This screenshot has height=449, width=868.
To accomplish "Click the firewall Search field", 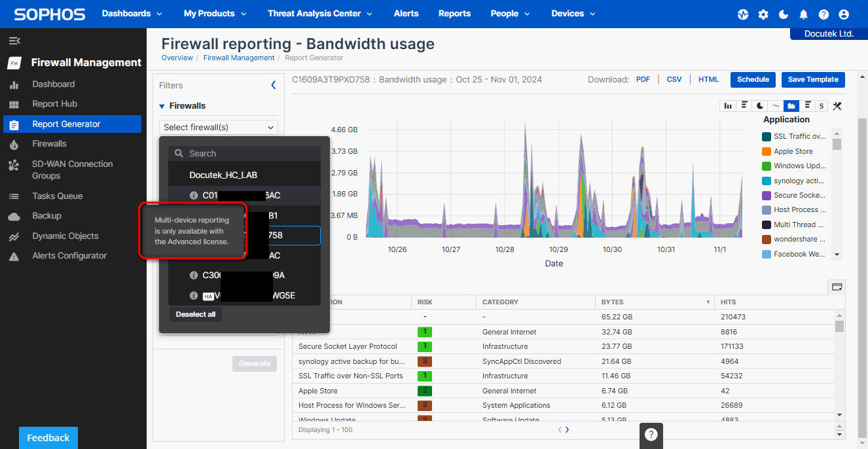I will (x=244, y=153).
